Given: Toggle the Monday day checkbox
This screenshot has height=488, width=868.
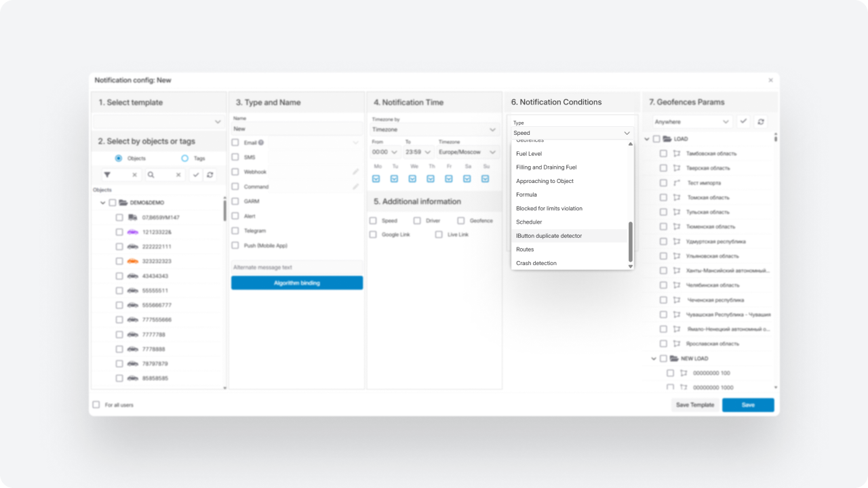Looking at the screenshot, I should point(376,179).
